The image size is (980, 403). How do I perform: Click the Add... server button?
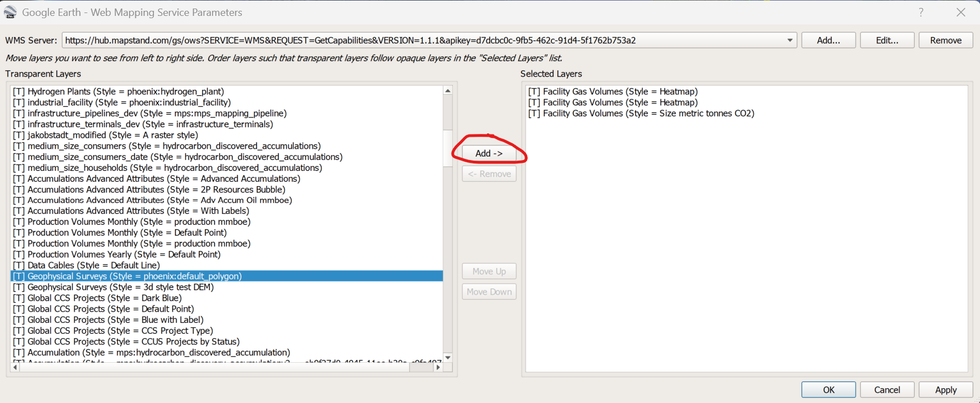828,40
